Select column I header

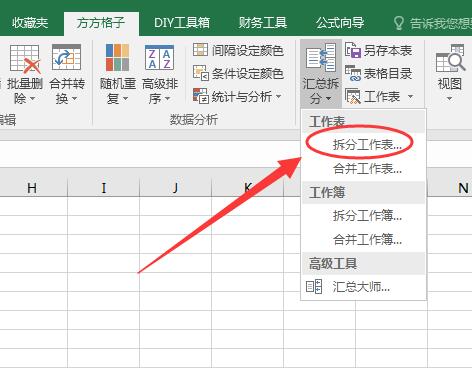click(104, 188)
